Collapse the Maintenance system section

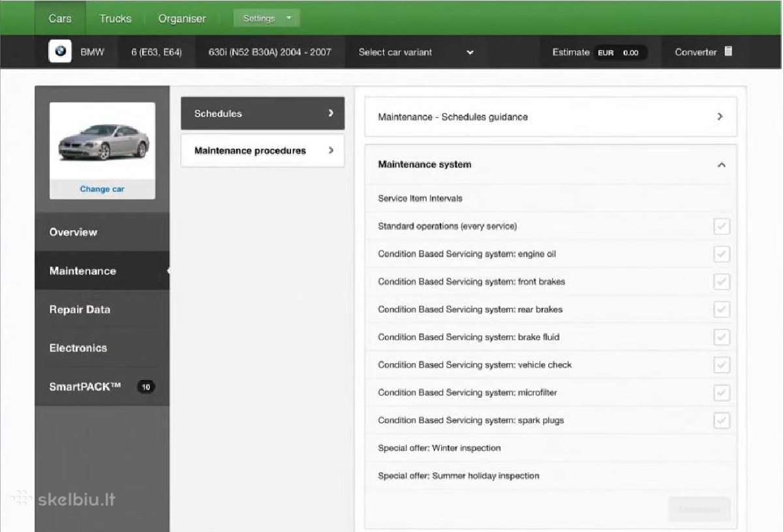click(x=721, y=165)
